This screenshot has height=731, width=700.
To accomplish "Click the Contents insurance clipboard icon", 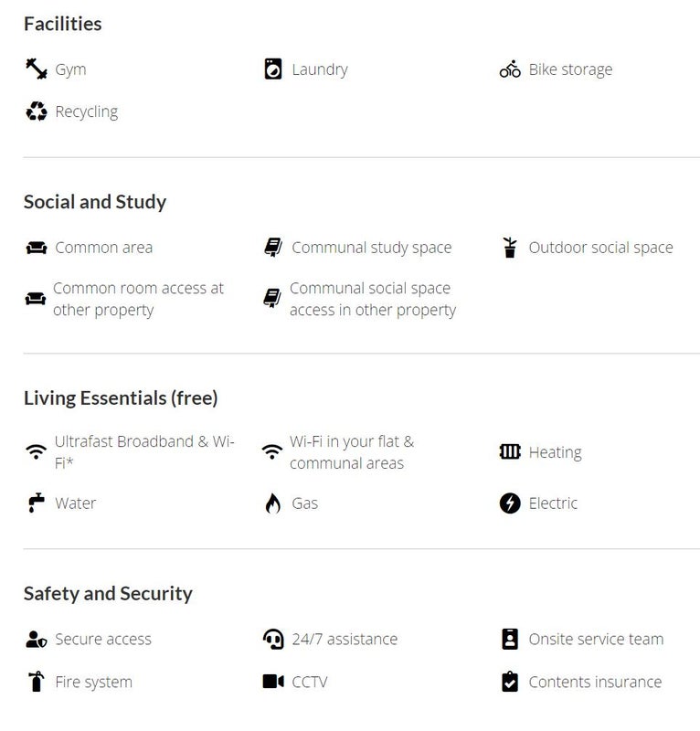I will pyautogui.click(x=510, y=682).
